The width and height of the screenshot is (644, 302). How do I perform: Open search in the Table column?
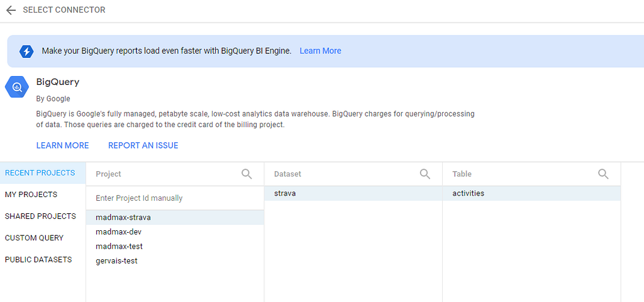pyautogui.click(x=603, y=174)
